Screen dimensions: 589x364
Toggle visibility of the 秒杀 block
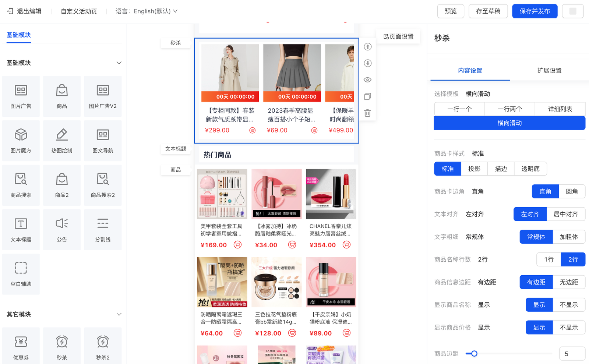coord(367,80)
